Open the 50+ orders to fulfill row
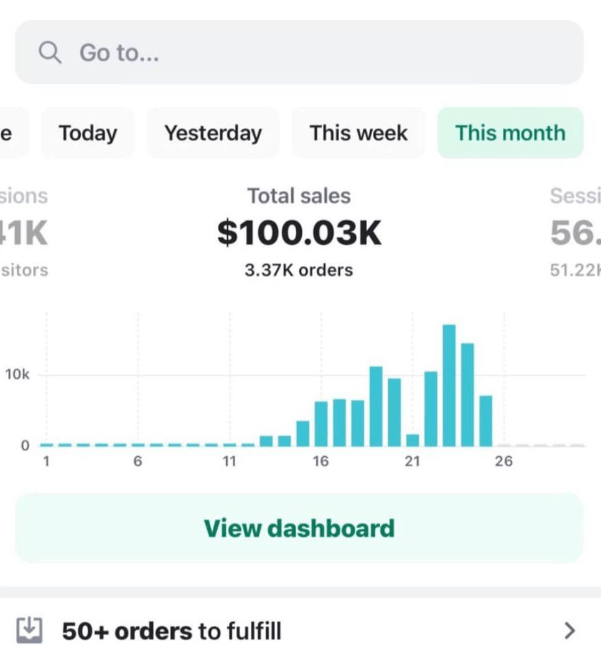601x654 pixels. point(300,630)
